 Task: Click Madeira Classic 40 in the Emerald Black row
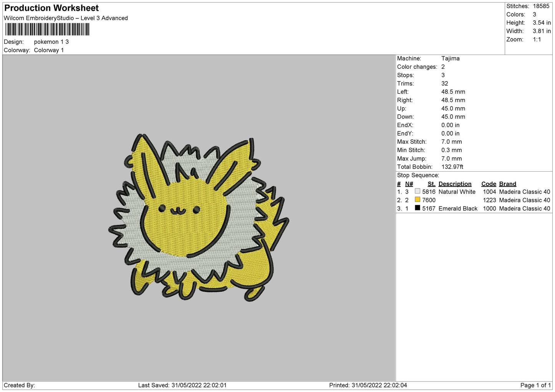click(x=525, y=208)
